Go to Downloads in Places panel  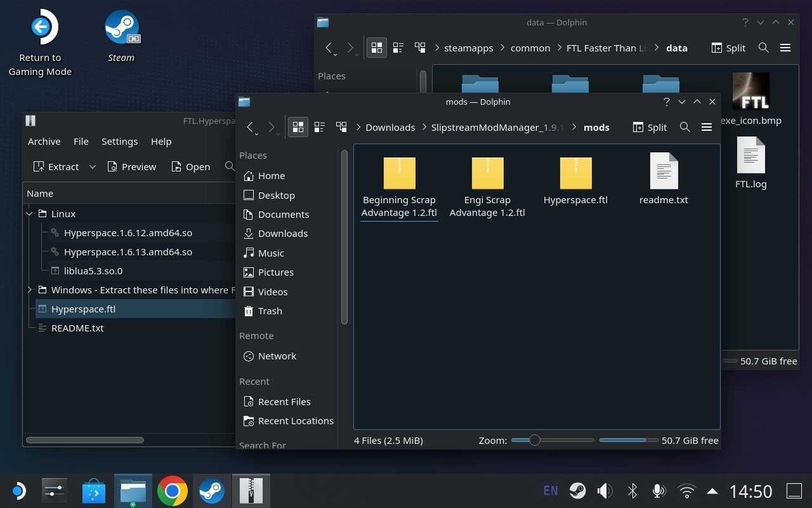[x=276, y=233]
